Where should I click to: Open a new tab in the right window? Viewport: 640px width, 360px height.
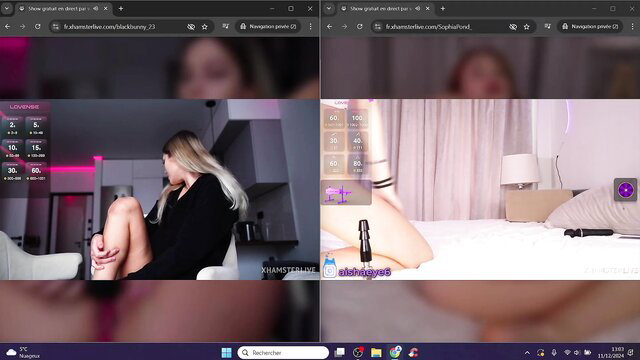443,9
